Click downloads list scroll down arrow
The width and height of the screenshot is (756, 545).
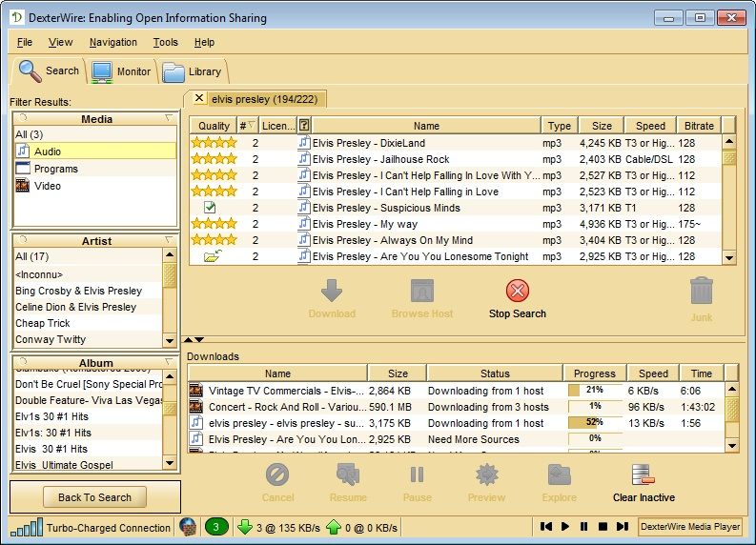[732, 445]
